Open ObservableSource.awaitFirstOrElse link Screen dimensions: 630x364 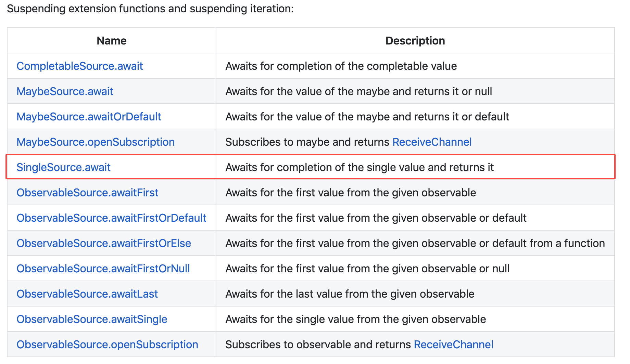point(104,243)
